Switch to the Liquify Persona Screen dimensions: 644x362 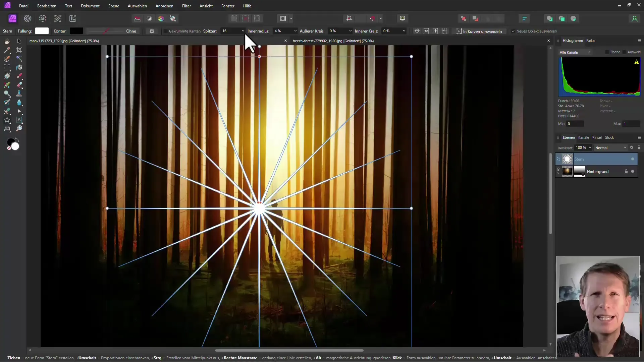coord(28,18)
